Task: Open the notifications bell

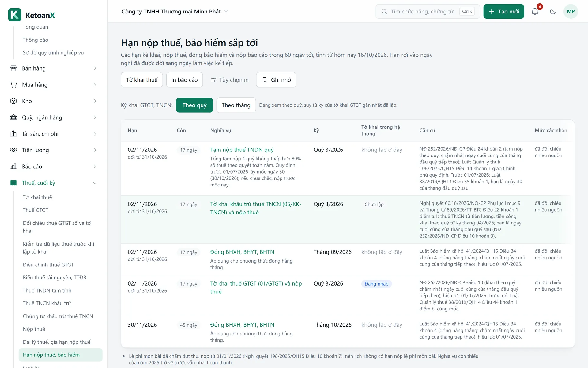Action: pos(535,12)
